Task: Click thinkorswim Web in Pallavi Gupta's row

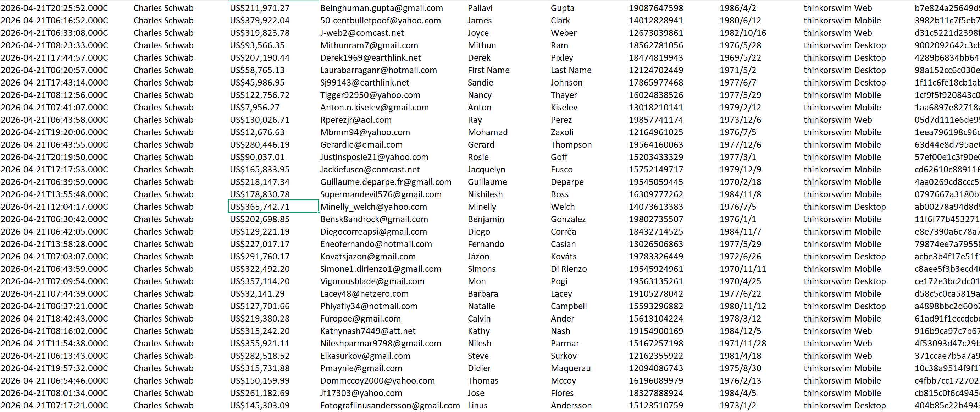Action: point(838,8)
